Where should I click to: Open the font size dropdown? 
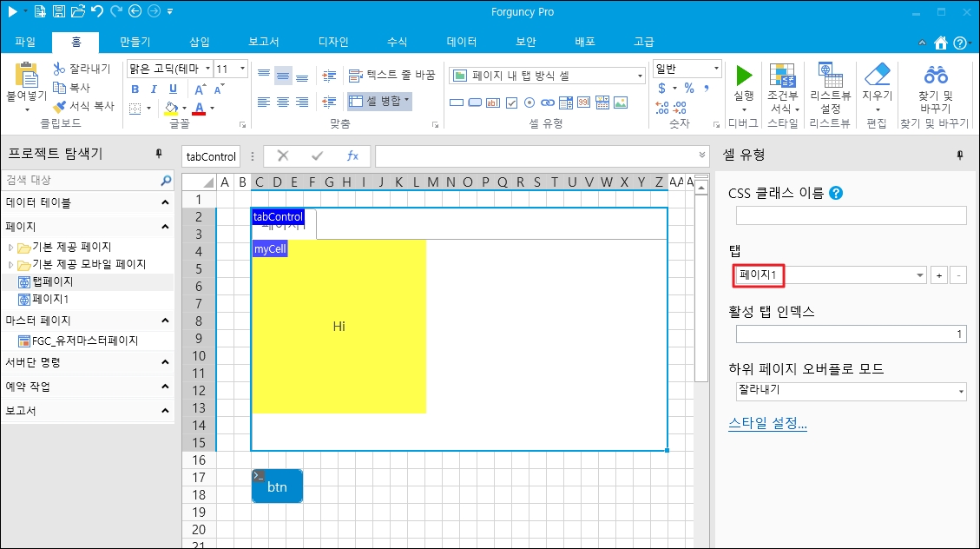coord(242,69)
